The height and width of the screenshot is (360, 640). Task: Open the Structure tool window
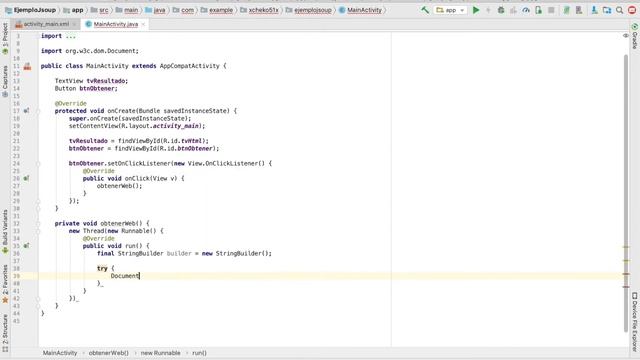(x=5, y=333)
